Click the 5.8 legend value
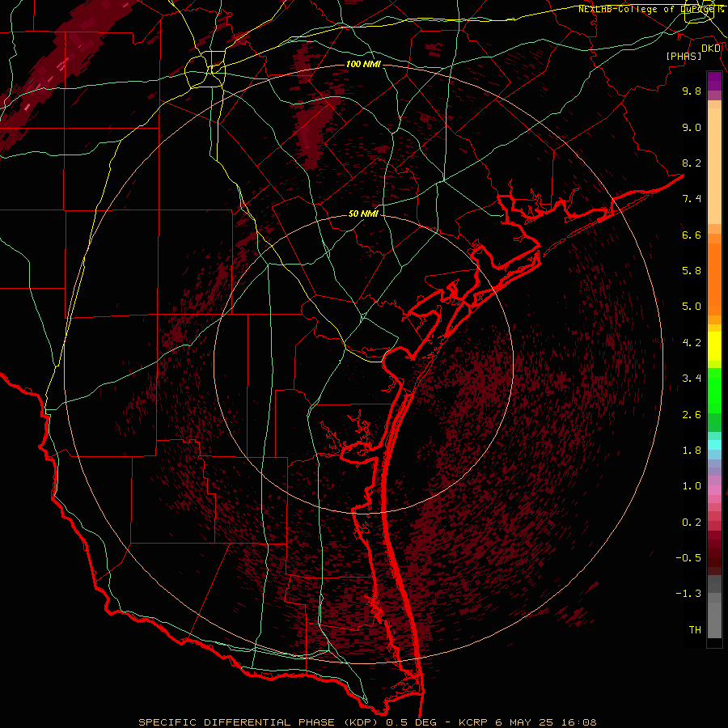728x728 pixels. (692, 271)
